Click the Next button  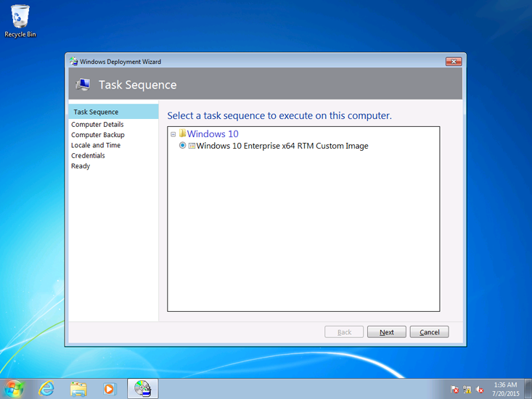click(x=386, y=332)
